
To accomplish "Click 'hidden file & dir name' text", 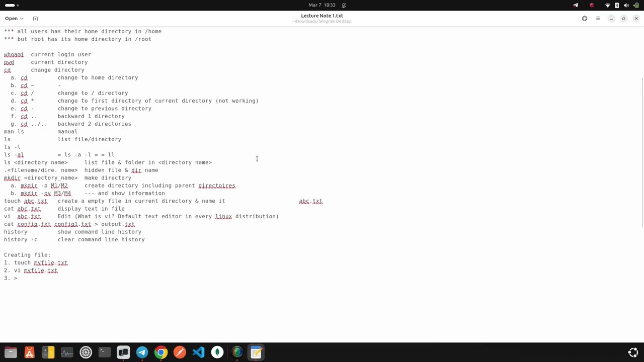I will pos(121,170).
